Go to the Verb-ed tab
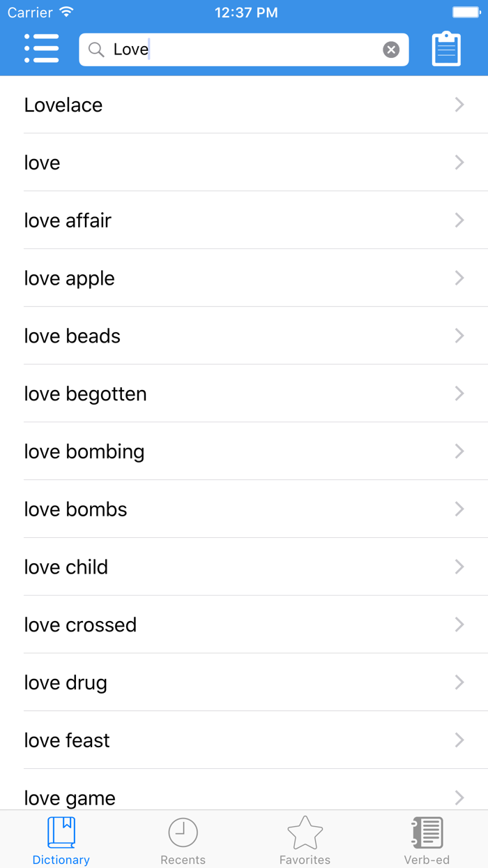The width and height of the screenshot is (488, 868). pos(427,840)
